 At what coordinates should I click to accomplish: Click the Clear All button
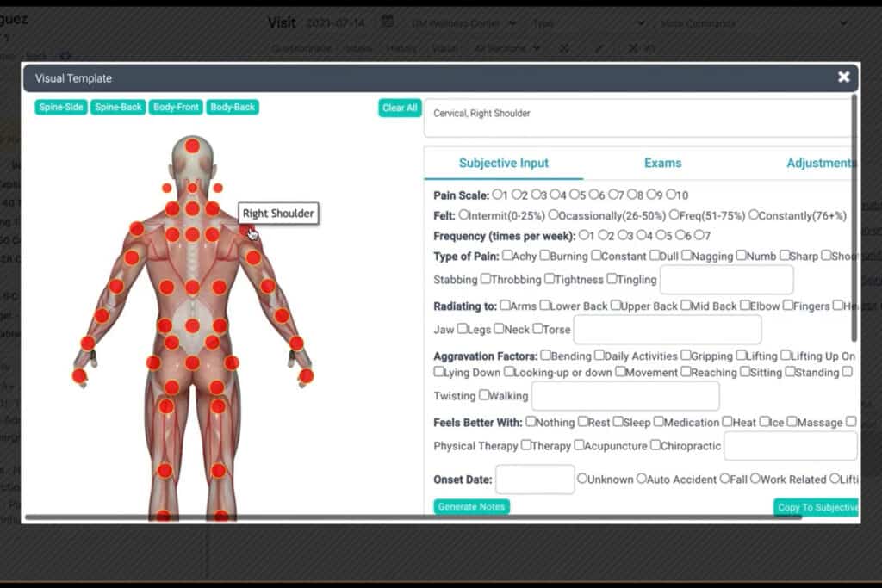tap(399, 108)
